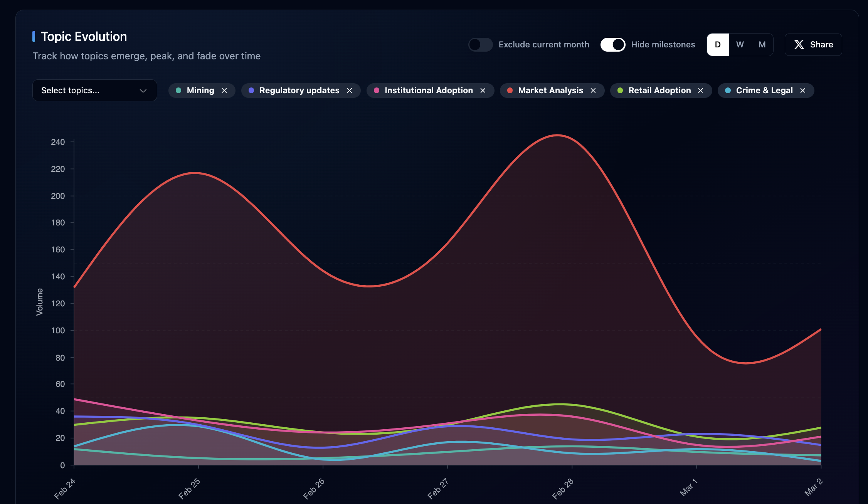The width and height of the screenshot is (868, 504).
Task: Remove the Retail Adoption topic chip
Action: pyautogui.click(x=701, y=91)
